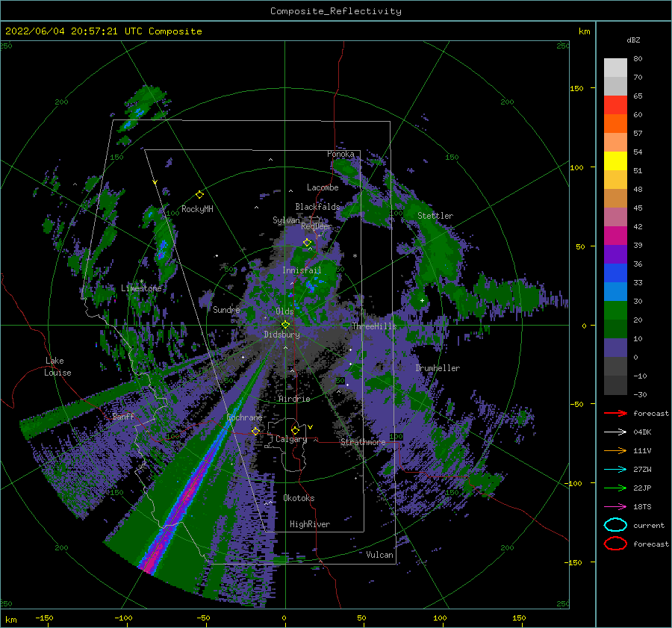Click the yellow diamond marker beside RockyMH
Image resolution: width=672 pixels, height=628 pixels.
[199, 195]
